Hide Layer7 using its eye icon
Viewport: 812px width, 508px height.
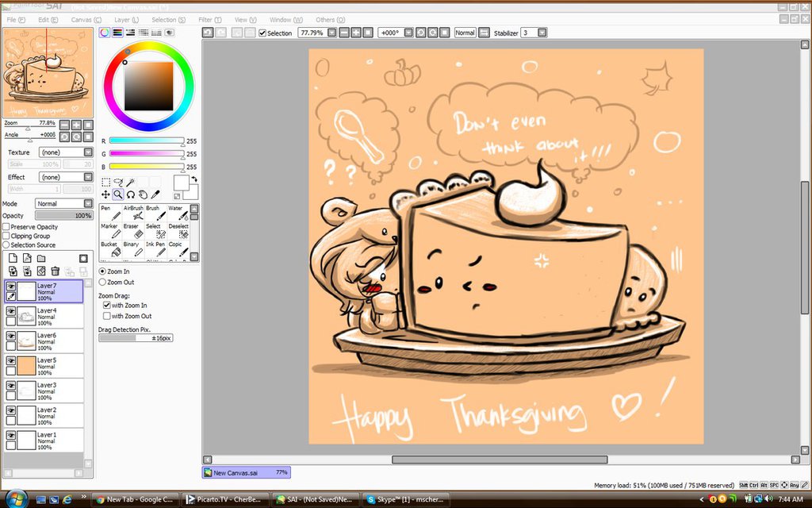(x=11, y=286)
